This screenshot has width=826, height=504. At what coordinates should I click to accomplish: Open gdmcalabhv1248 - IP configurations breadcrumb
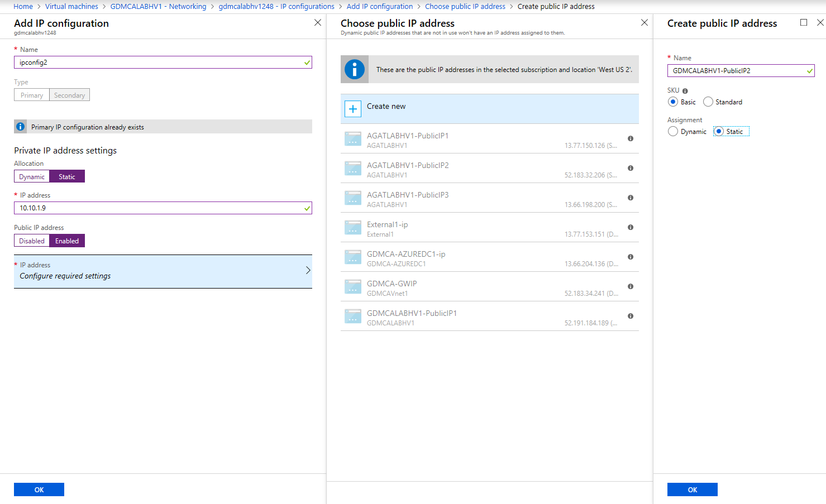(276, 6)
